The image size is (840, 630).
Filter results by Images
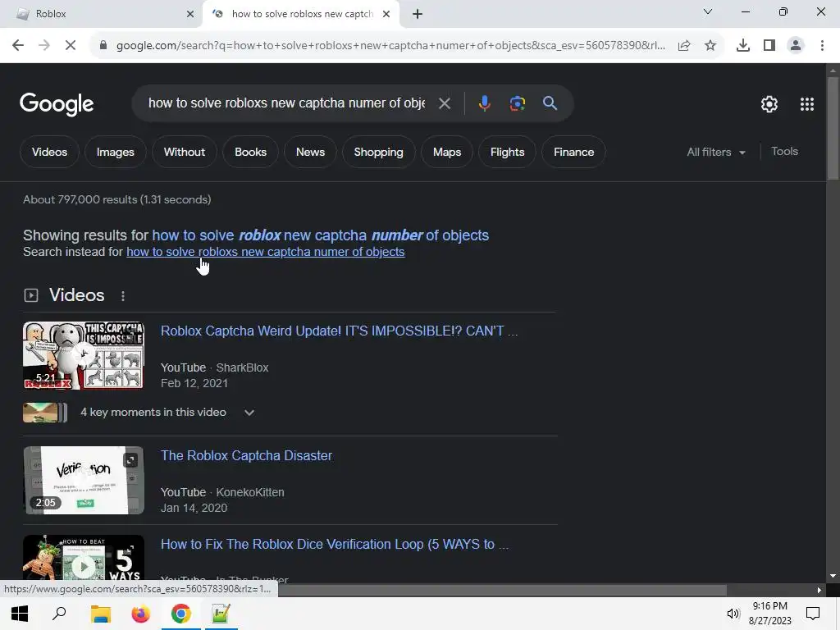coord(115,152)
